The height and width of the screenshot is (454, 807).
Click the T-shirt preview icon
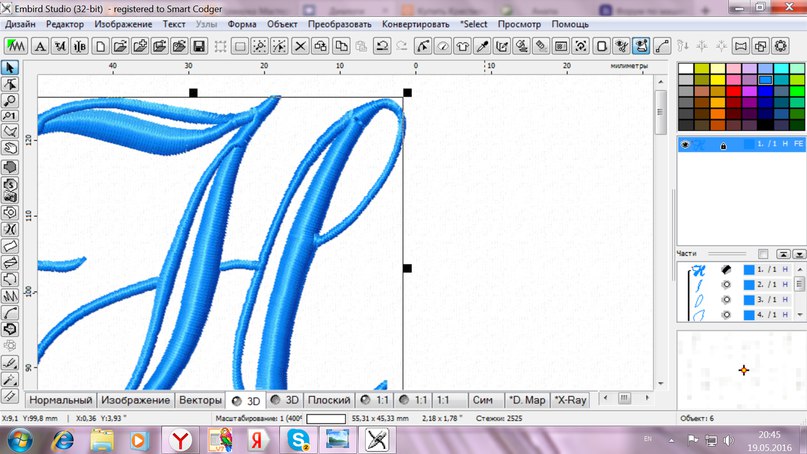pos(462,46)
